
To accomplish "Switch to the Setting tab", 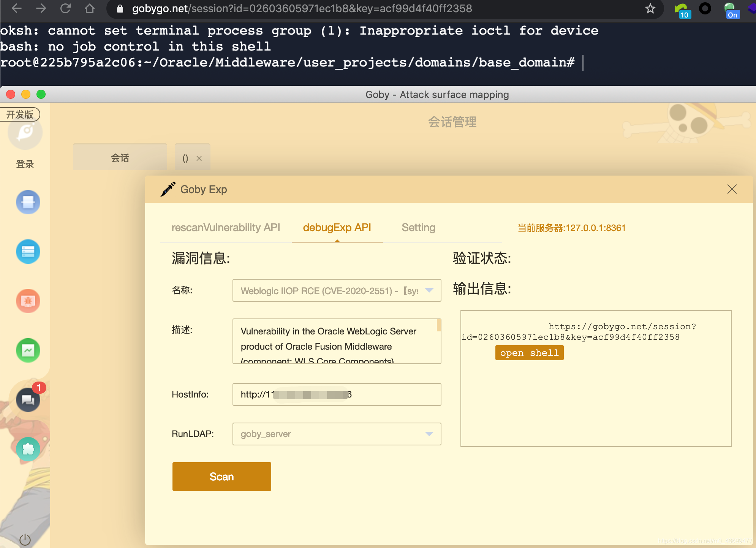I will tap(418, 228).
